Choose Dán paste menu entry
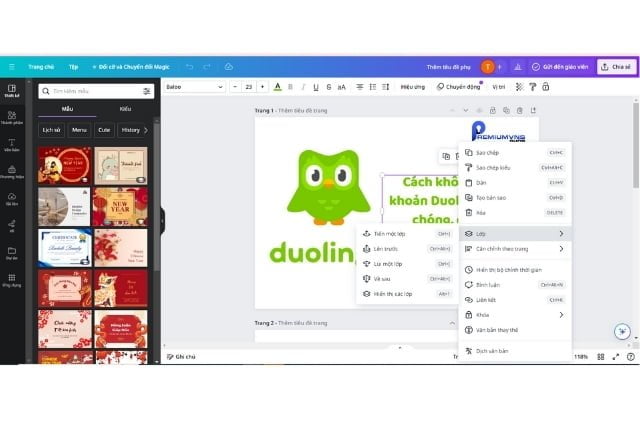 pyautogui.click(x=515, y=183)
